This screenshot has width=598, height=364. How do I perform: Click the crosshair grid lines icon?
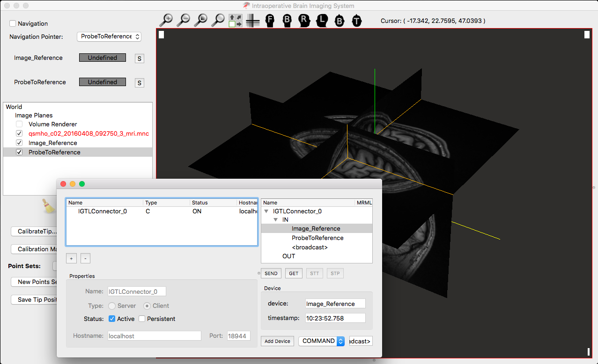point(253,21)
